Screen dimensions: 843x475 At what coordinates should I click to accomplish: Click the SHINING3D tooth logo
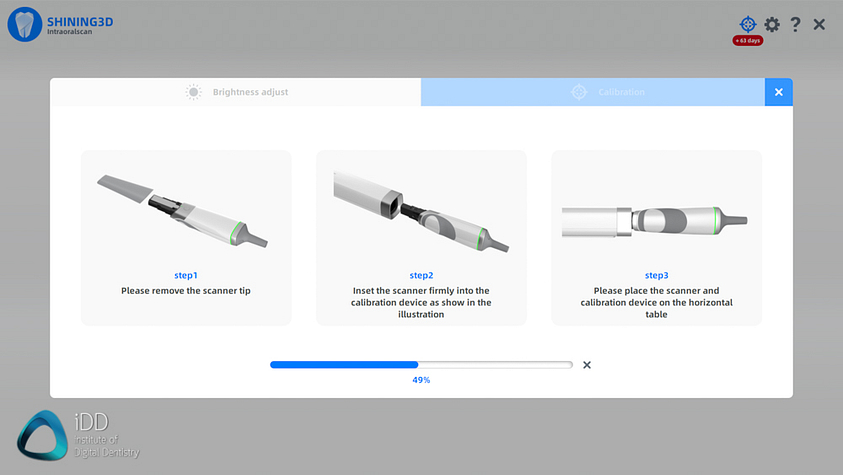[x=24, y=24]
